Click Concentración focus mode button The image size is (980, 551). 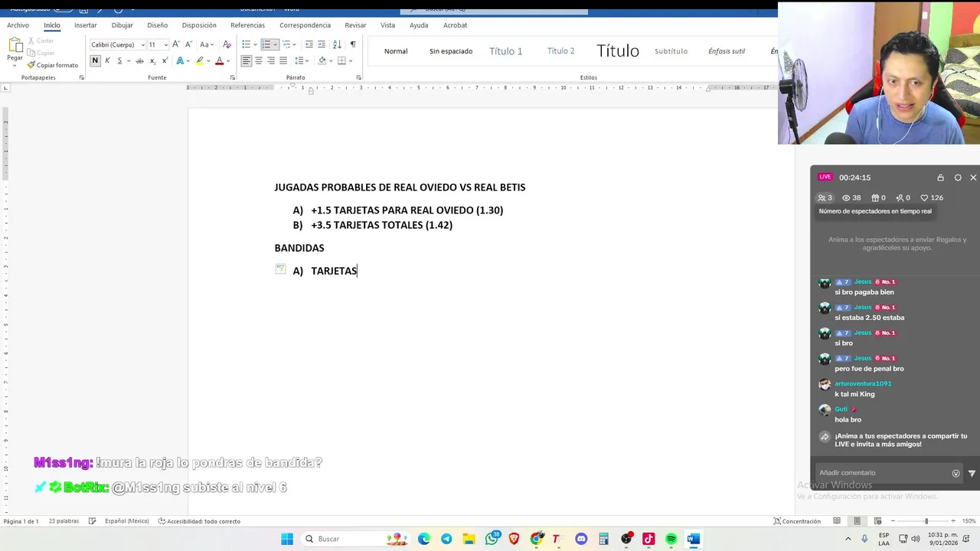click(797, 521)
